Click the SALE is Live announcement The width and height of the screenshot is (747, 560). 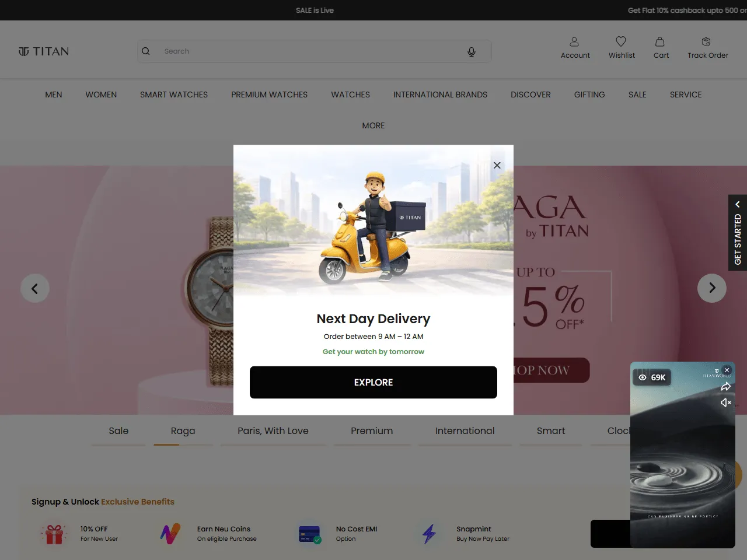click(315, 10)
